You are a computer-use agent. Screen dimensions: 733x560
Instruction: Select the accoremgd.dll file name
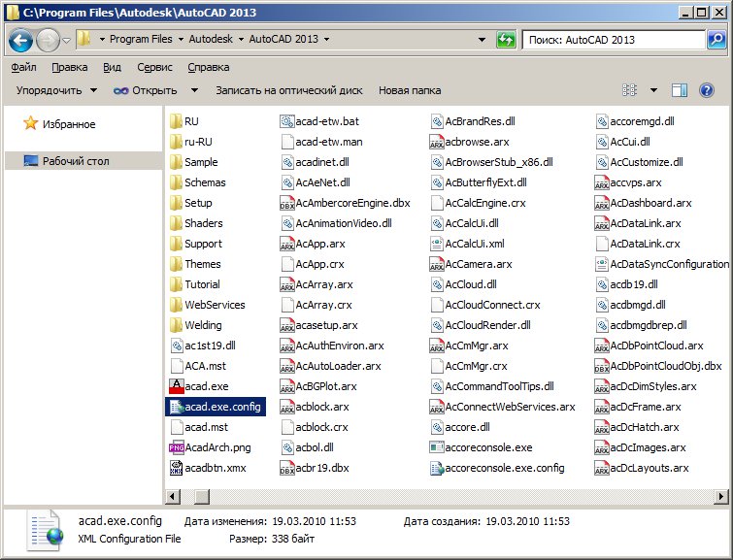(643, 121)
